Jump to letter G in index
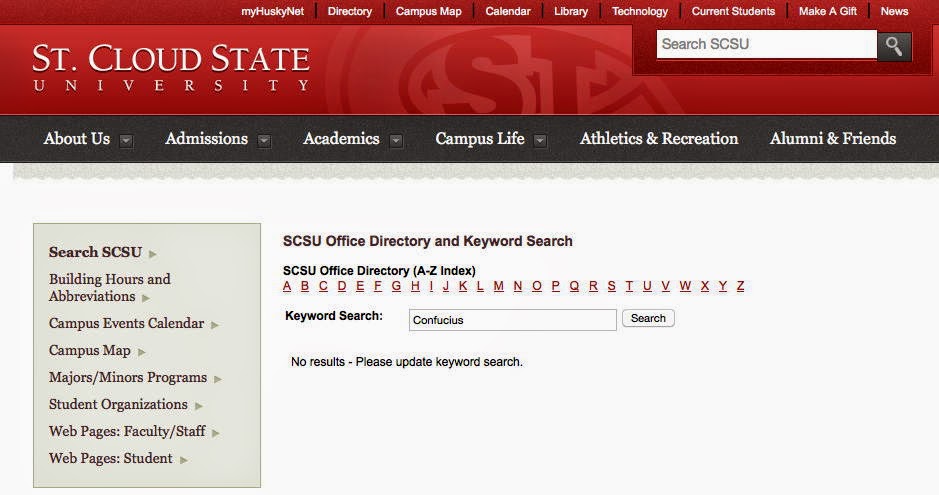939x495 pixels. click(396, 286)
